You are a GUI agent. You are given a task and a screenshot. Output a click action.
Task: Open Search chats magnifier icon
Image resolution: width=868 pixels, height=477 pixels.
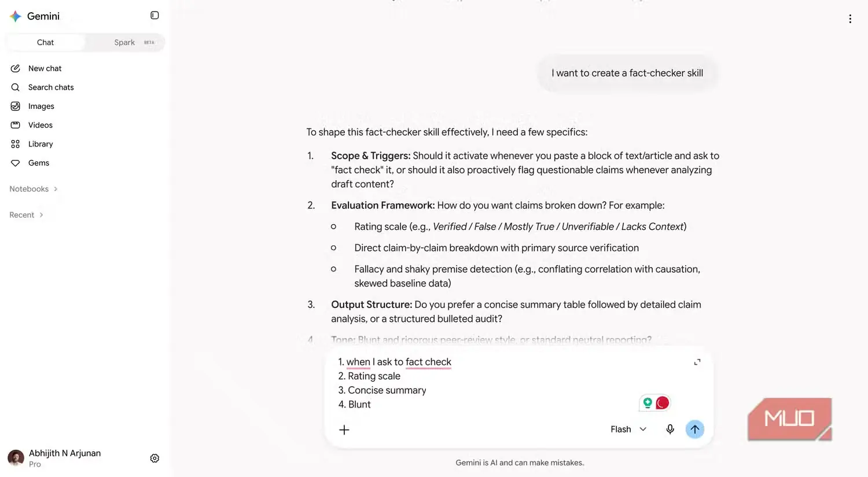(16, 87)
